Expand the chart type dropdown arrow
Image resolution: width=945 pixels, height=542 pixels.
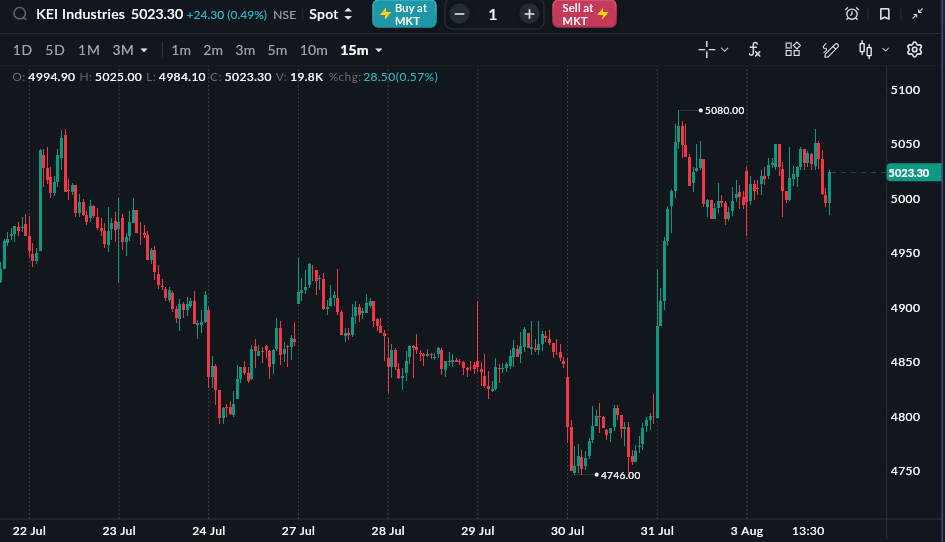(x=885, y=50)
